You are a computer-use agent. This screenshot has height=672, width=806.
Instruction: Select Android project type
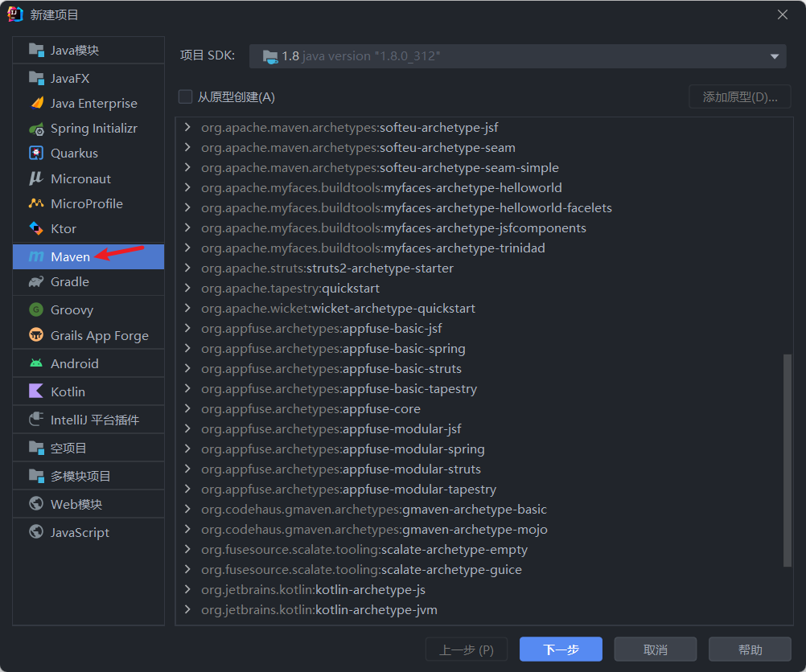pos(88,363)
